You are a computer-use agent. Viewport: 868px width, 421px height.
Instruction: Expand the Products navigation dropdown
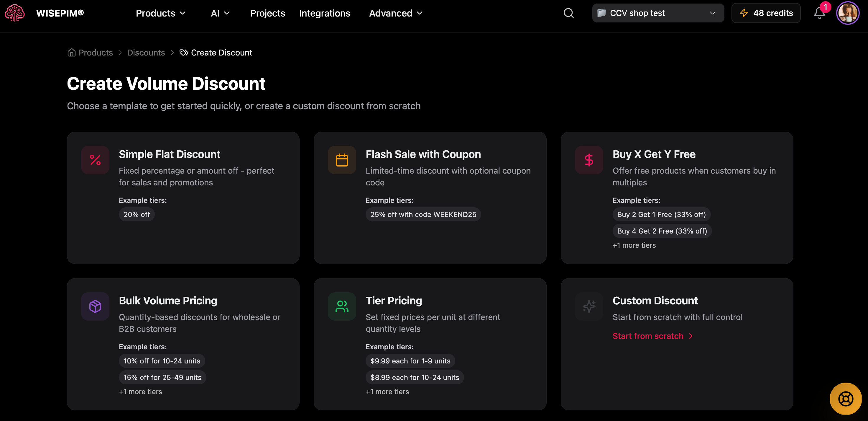pyautogui.click(x=160, y=13)
